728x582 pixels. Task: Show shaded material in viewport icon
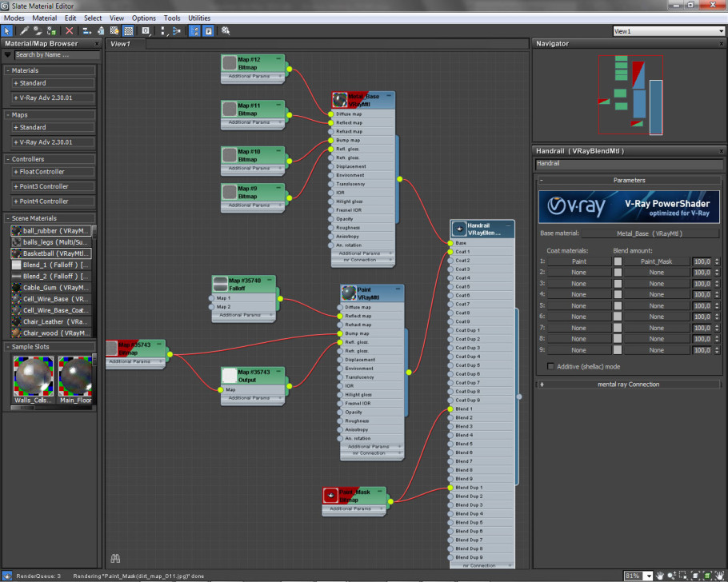point(114,30)
